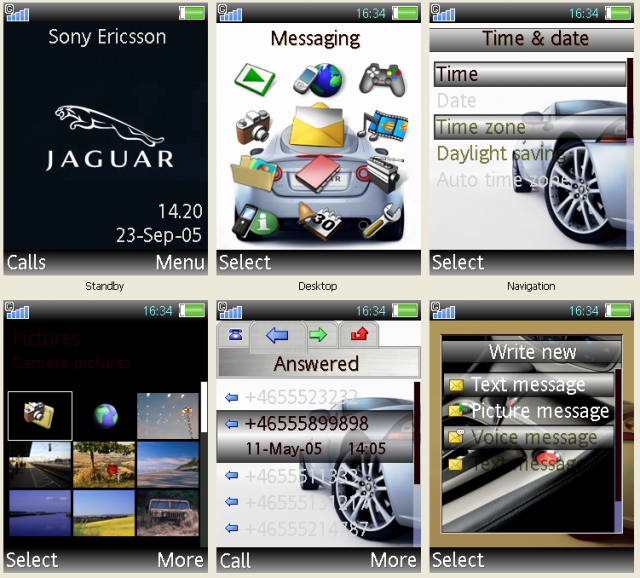The image size is (640, 578).
Task: Open the train station platform thumbnail
Action: coord(40,465)
